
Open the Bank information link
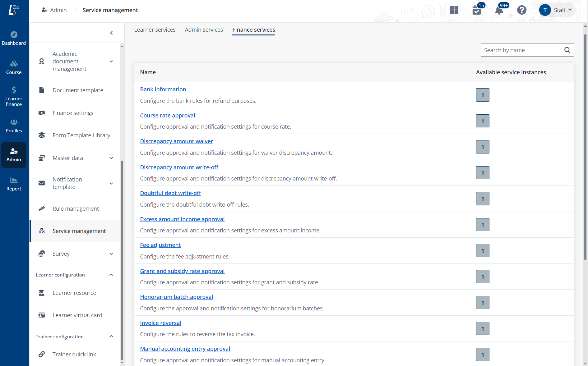pyautogui.click(x=163, y=89)
